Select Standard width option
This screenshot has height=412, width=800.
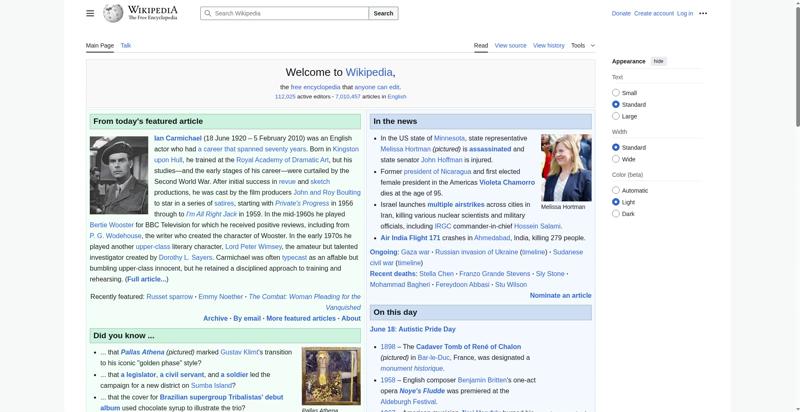pyautogui.click(x=616, y=147)
